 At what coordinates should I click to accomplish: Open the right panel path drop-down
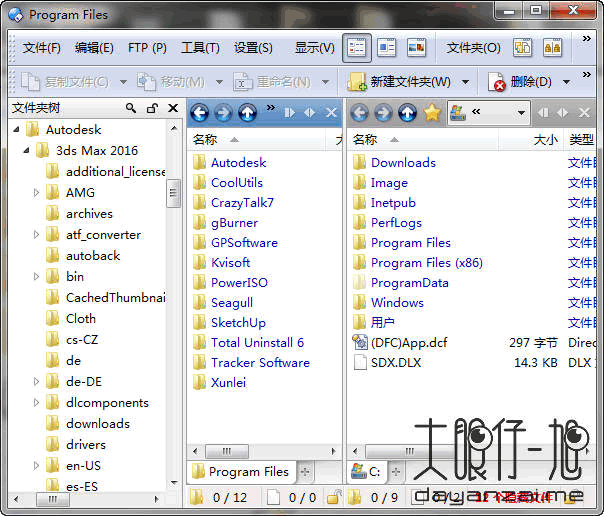tap(521, 113)
